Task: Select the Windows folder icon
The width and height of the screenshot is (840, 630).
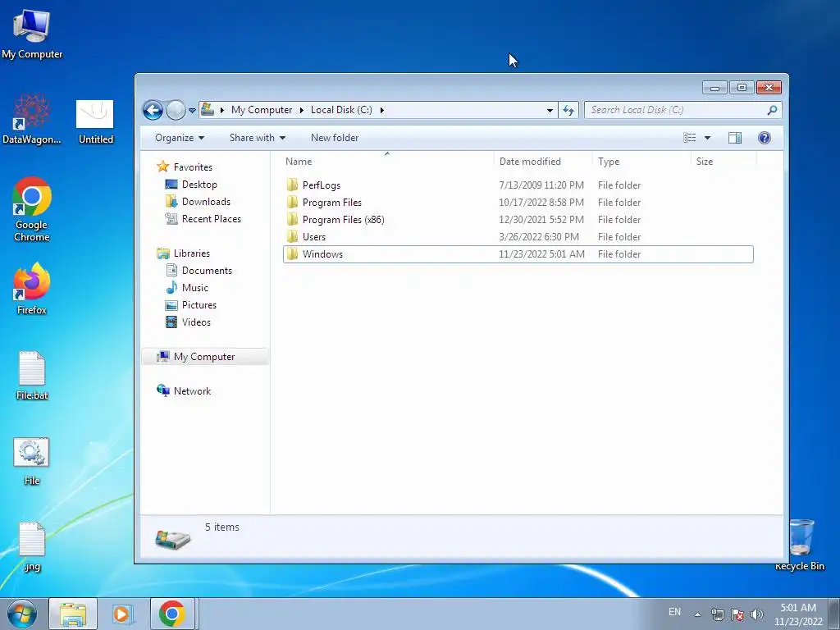Action: tap(293, 254)
